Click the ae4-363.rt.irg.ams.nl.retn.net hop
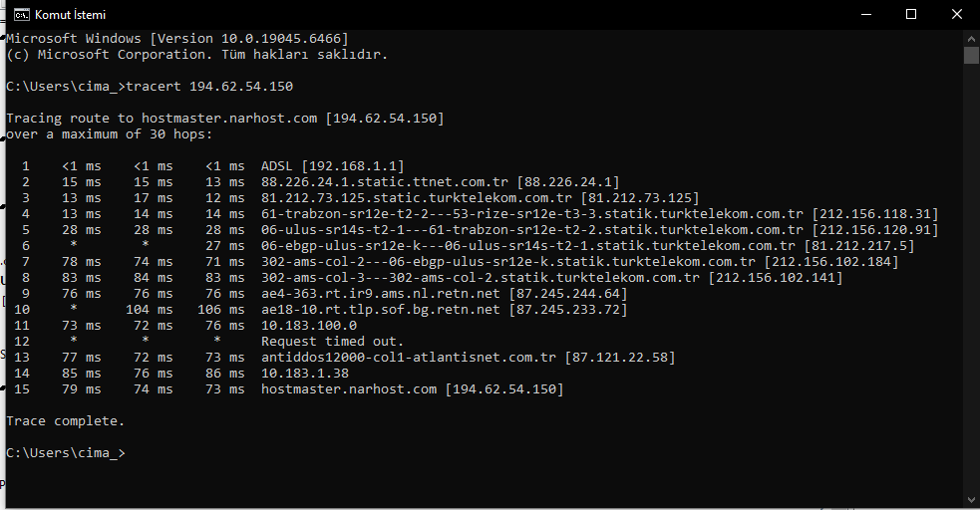 coord(381,294)
